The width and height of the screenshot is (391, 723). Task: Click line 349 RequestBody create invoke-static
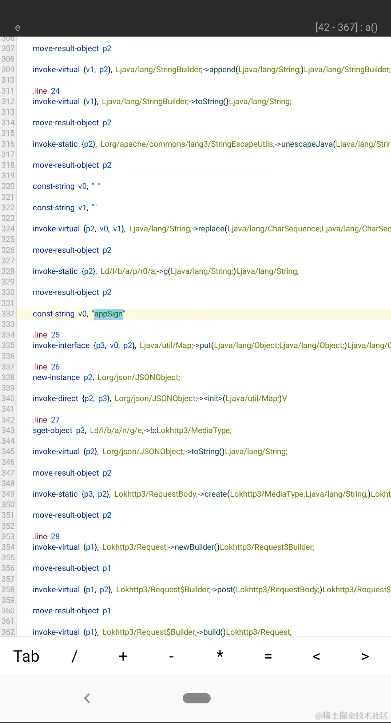coord(211,494)
